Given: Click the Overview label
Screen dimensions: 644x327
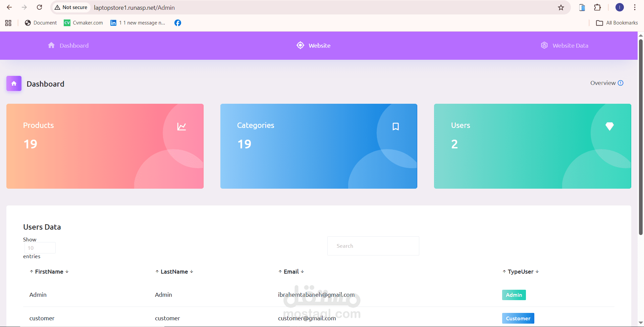Looking at the screenshot, I should pyautogui.click(x=603, y=83).
